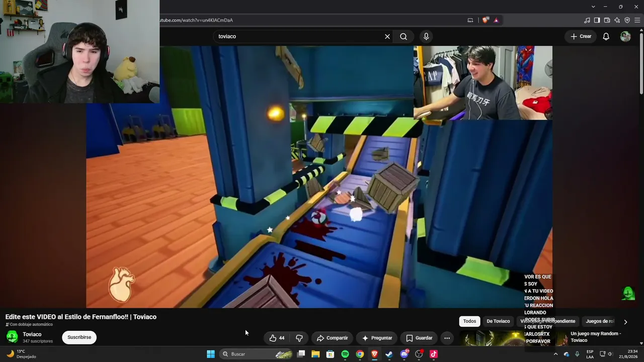Open OBS Studio from the taskbar
This screenshot has width=644, height=362.
click(419, 354)
